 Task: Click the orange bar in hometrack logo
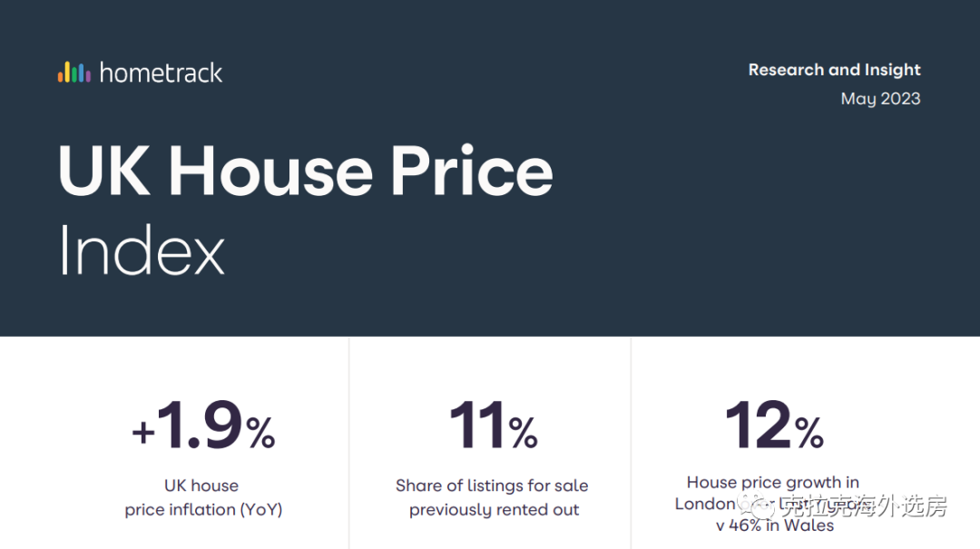pos(61,77)
